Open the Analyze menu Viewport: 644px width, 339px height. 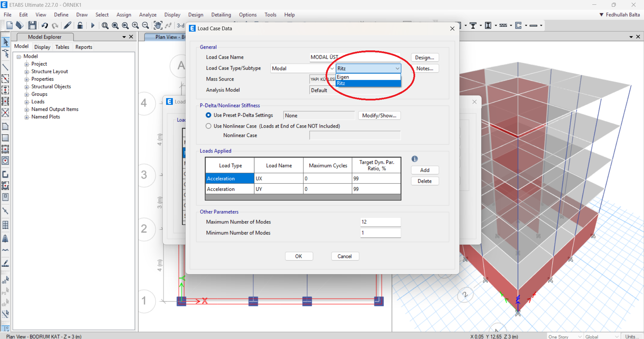(148, 15)
